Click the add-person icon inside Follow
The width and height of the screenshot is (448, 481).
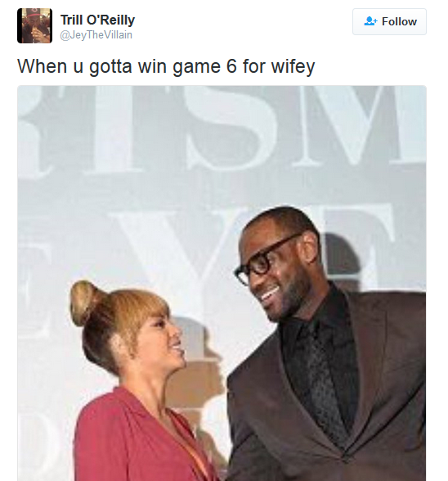pos(370,21)
